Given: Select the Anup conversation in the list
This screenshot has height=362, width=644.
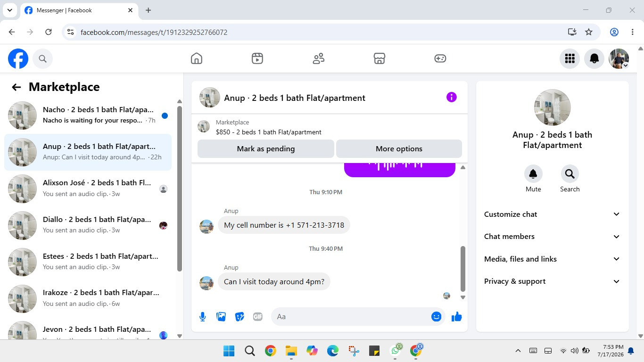Looking at the screenshot, I should 88,152.
